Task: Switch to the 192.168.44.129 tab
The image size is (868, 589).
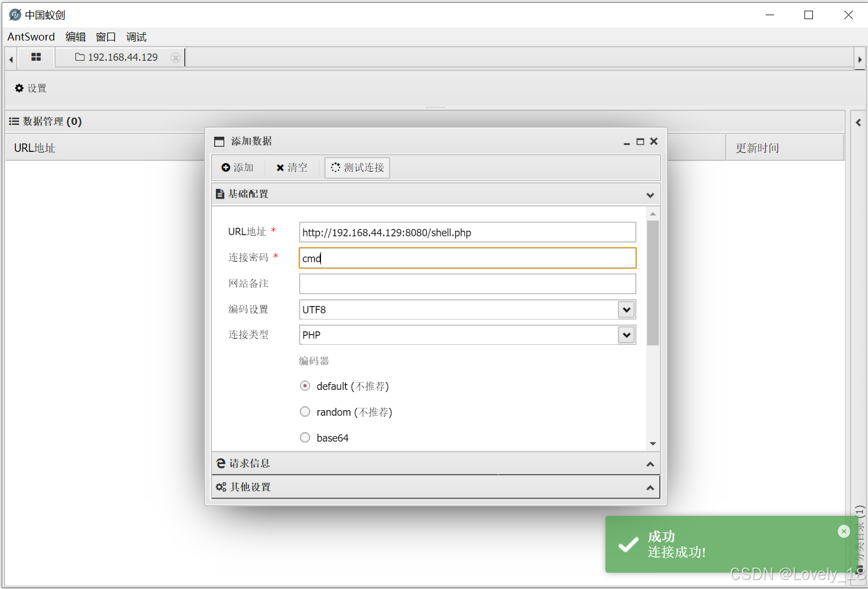Action: (117, 57)
